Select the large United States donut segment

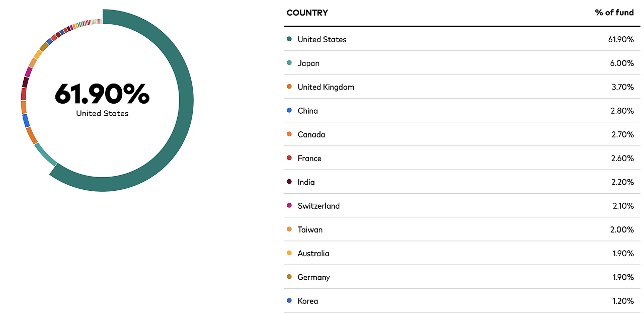(x=186, y=101)
